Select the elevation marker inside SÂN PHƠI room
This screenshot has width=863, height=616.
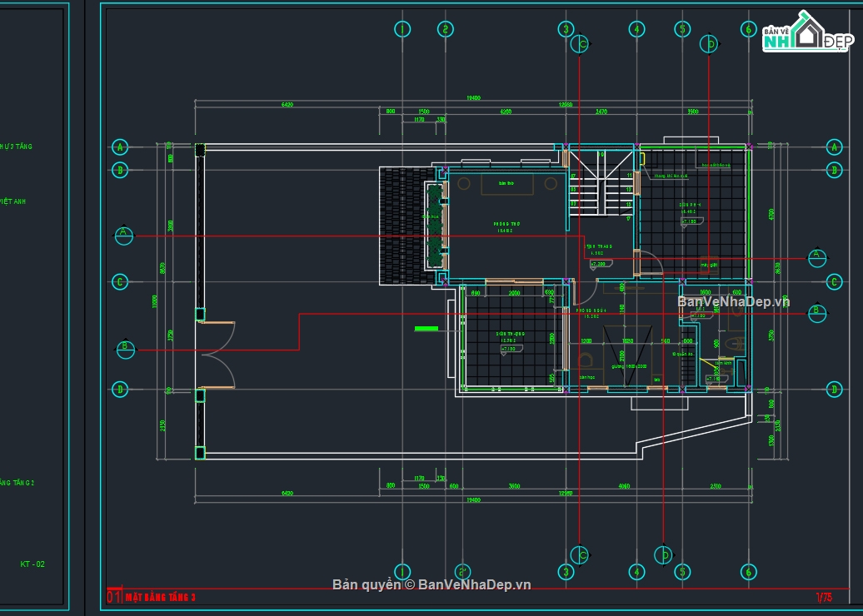point(690,221)
